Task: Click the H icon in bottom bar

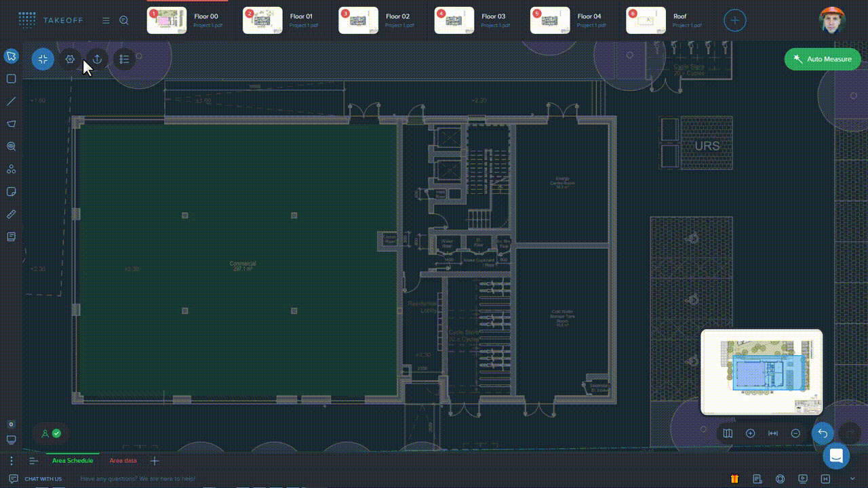Action: (x=825, y=479)
